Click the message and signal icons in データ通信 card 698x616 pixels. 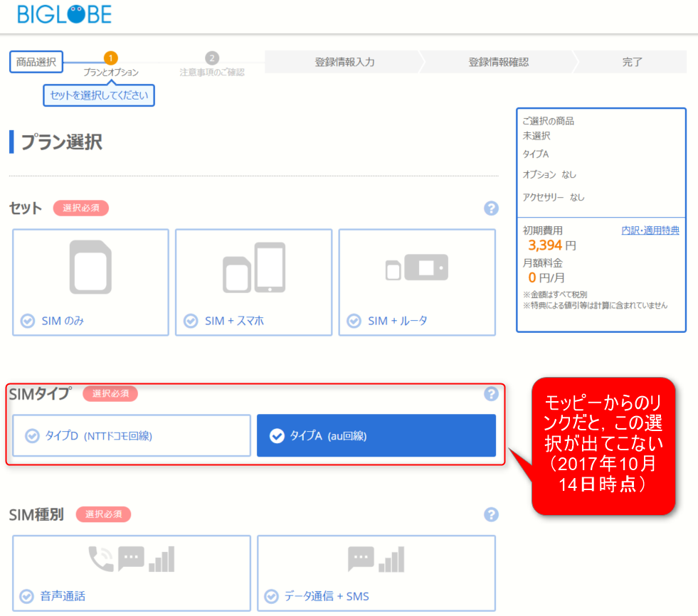pos(376,559)
